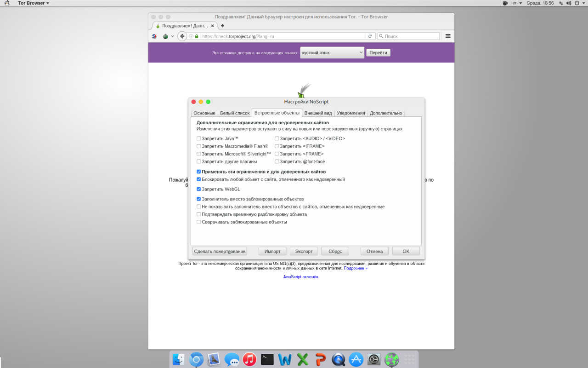Image resolution: width=588 pixels, height=368 pixels.
Task: Click the 'Перейти' button on the page
Action: coord(378,52)
